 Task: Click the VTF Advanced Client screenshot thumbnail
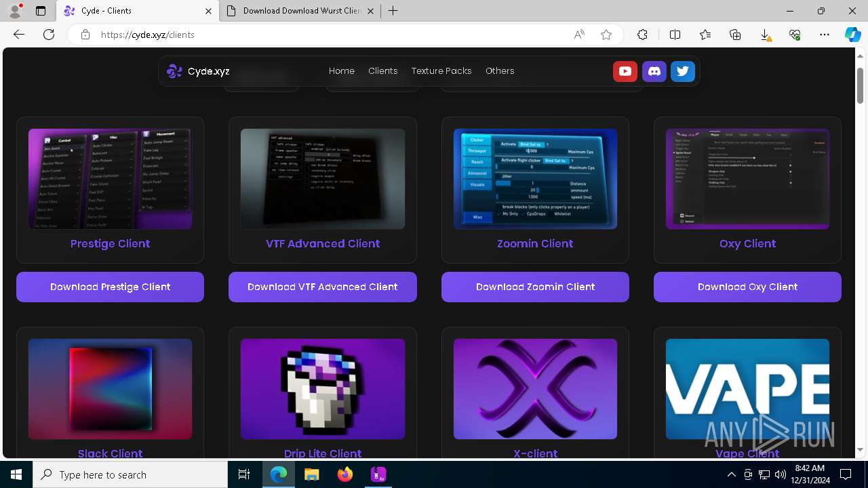tap(323, 179)
